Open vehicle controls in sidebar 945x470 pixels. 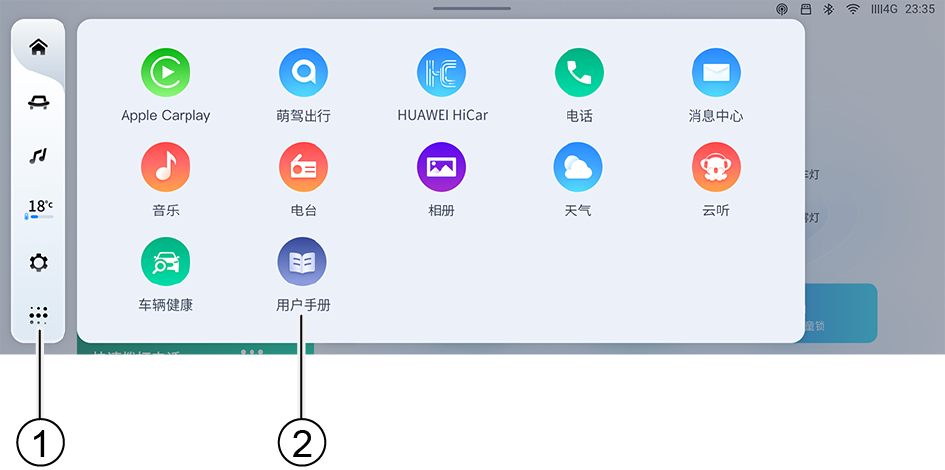(39, 101)
